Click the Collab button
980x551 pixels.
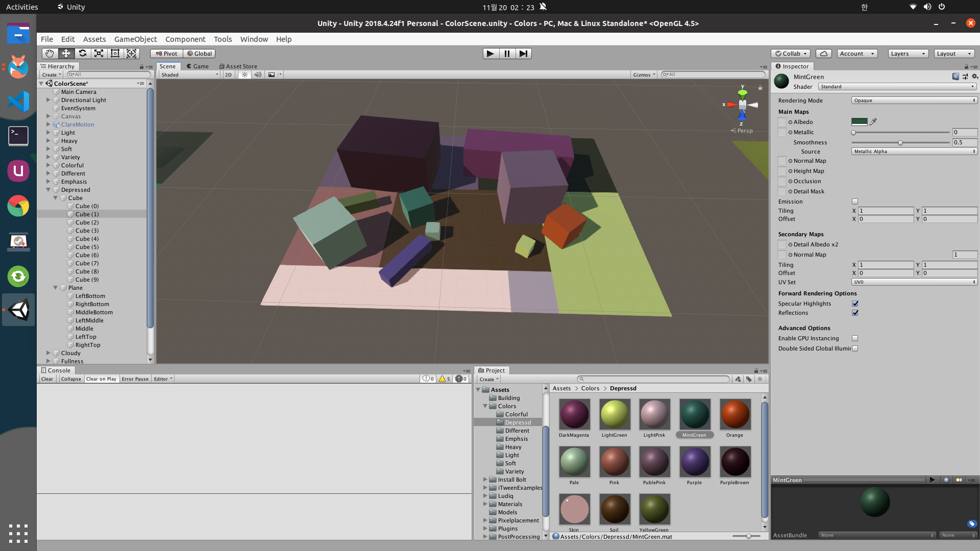pos(791,54)
